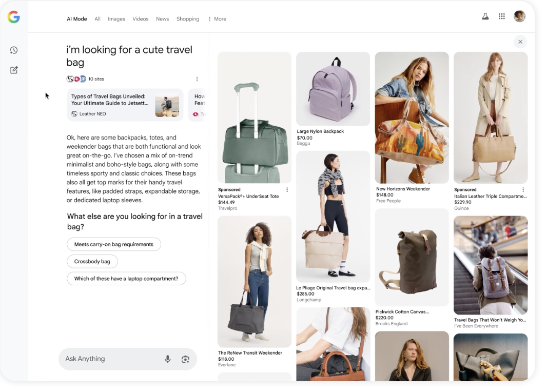The width and height of the screenshot is (547, 392).
Task: Click the Baggu seller name
Action: [303, 143]
